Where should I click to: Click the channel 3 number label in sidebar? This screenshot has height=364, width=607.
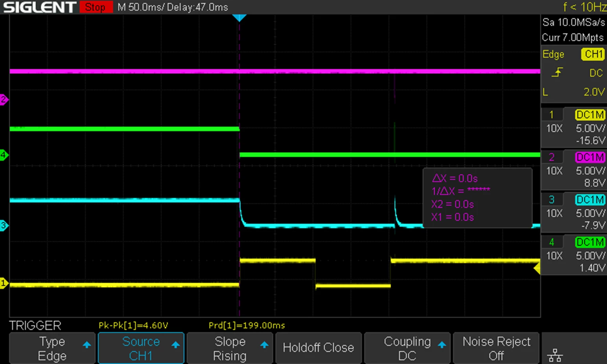(552, 199)
